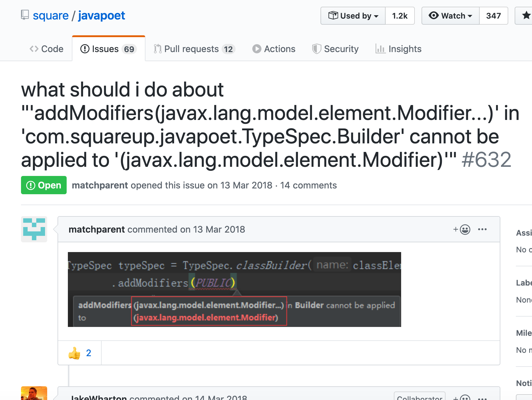Expand the Used by dropdown
Screen dimensions: 532x400
[x=353, y=16]
